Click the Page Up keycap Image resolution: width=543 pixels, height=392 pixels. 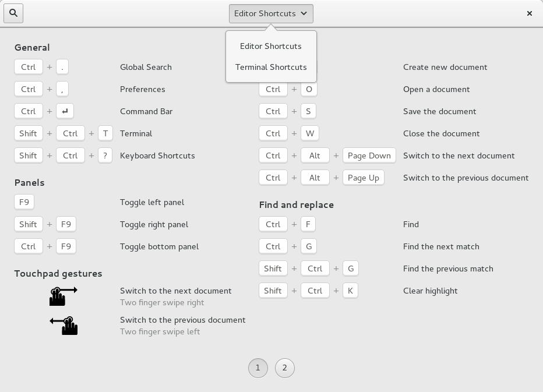[x=363, y=178]
